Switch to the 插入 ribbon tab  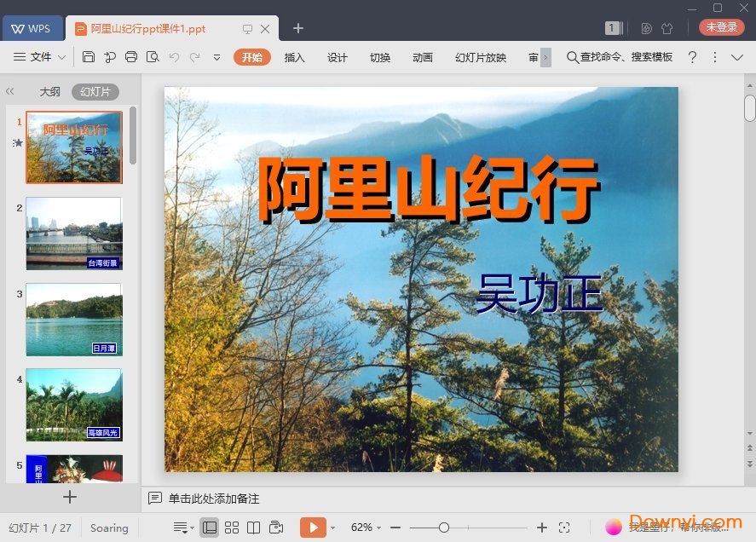pyautogui.click(x=294, y=57)
